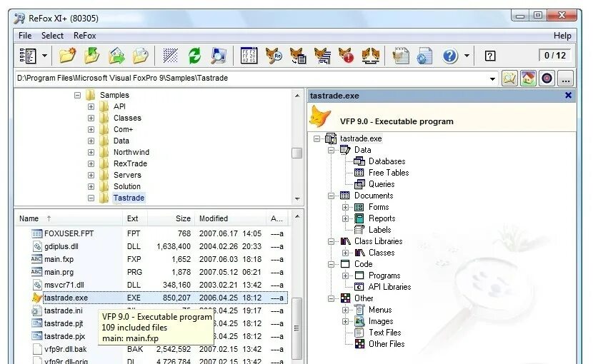Select API Libraries in project tree

(389, 287)
